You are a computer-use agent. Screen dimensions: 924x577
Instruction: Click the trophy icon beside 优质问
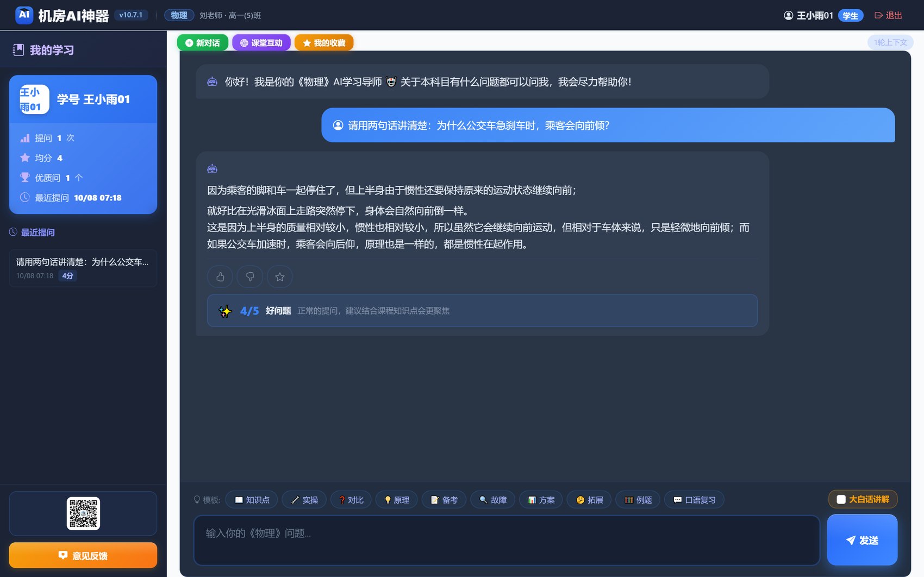click(25, 177)
